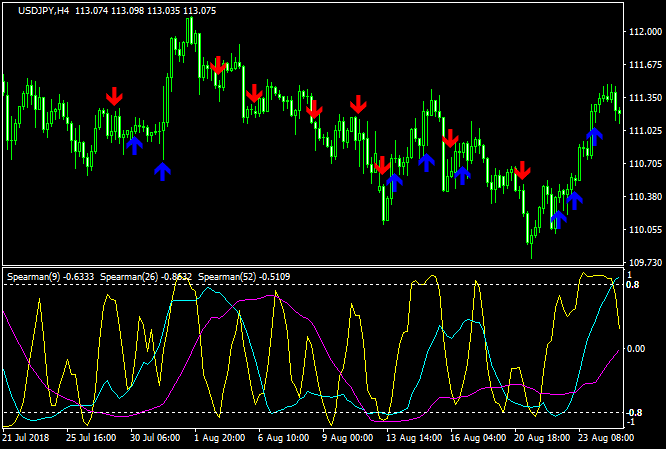The width and height of the screenshot is (666, 449).
Task: Click the 111.025 price axis label
Action: point(645,131)
